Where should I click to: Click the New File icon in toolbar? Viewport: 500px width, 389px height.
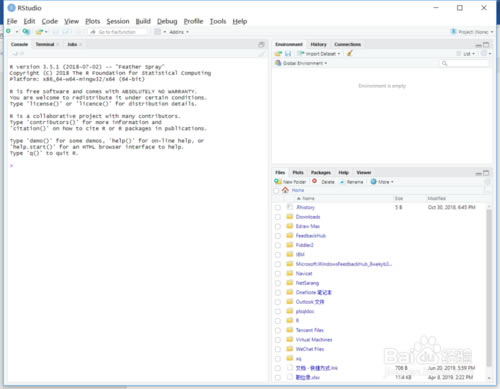click(x=9, y=32)
